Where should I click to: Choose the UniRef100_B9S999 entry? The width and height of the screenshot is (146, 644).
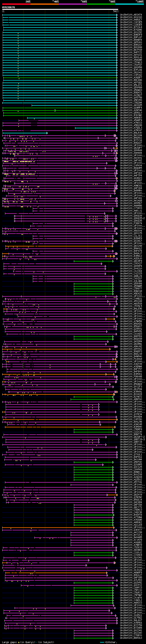(x=131, y=48)
